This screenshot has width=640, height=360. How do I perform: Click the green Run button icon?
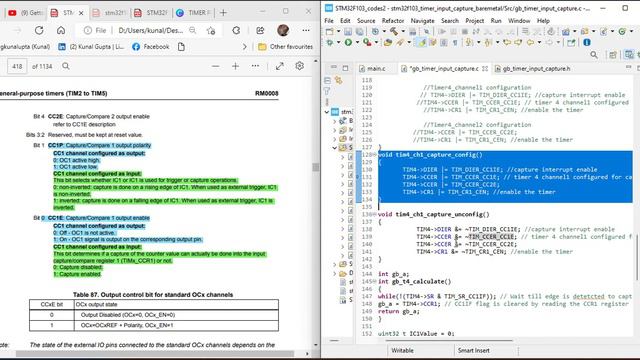click(x=348, y=42)
